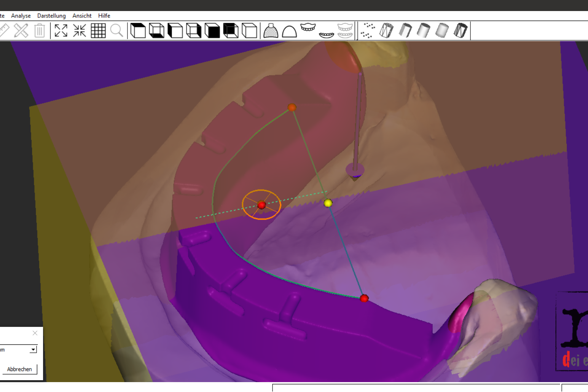The image size is (588, 392).
Task: Toggle the upper denture teeth visibility
Action: click(308, 28)
